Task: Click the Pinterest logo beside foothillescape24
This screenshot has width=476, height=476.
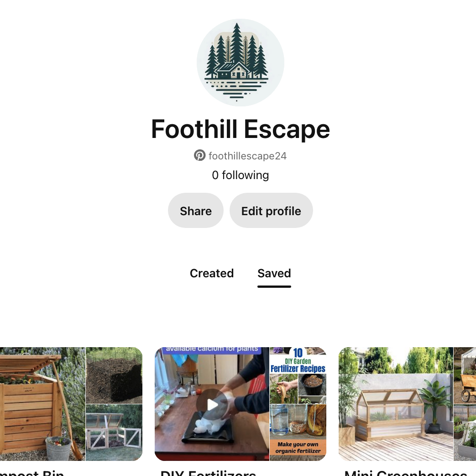Action: tap(200, 155)
